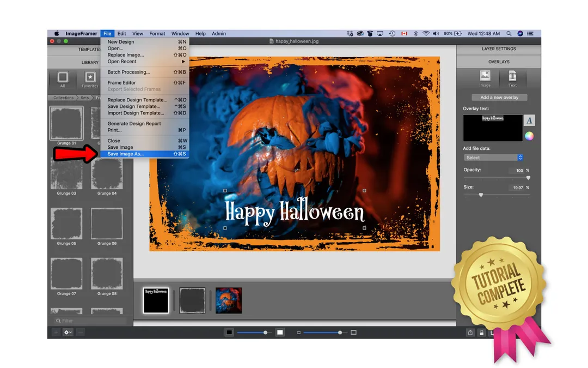Click the add plus button in bottom bar

56,332
